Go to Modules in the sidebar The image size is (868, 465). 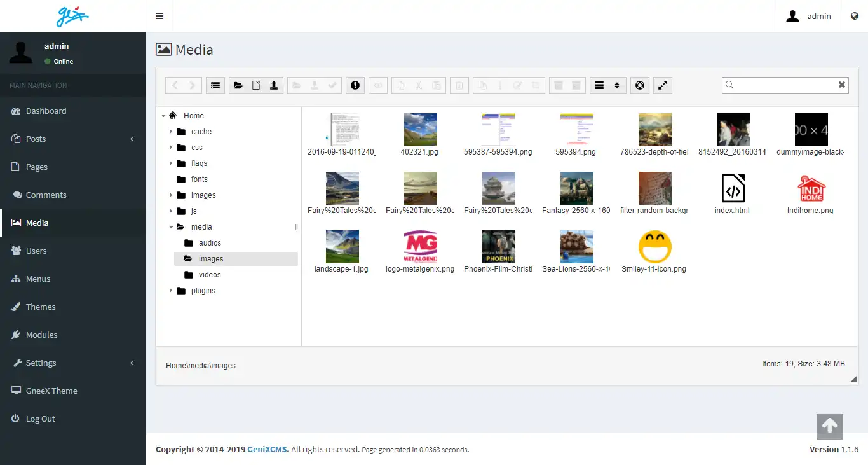coord(73,335)
